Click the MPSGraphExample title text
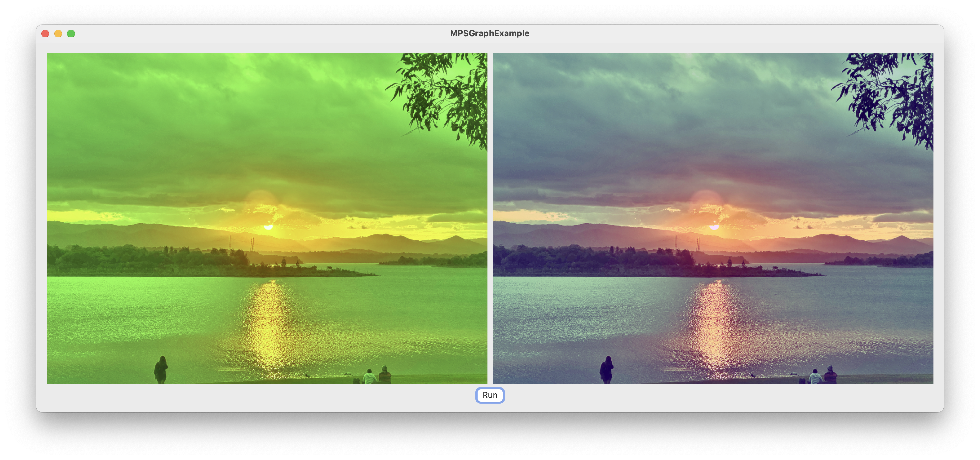The image size is (980, 460). 489,33
